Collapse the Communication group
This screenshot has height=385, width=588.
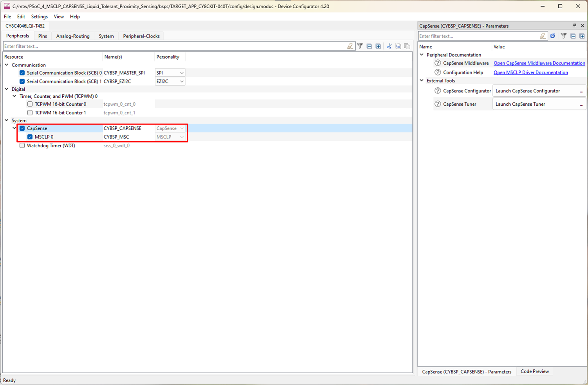7,65
